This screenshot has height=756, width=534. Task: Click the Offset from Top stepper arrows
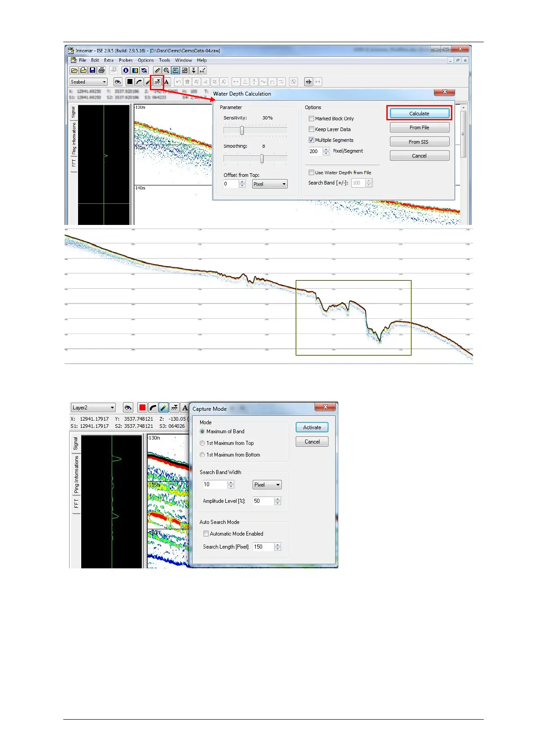(242, 184)
